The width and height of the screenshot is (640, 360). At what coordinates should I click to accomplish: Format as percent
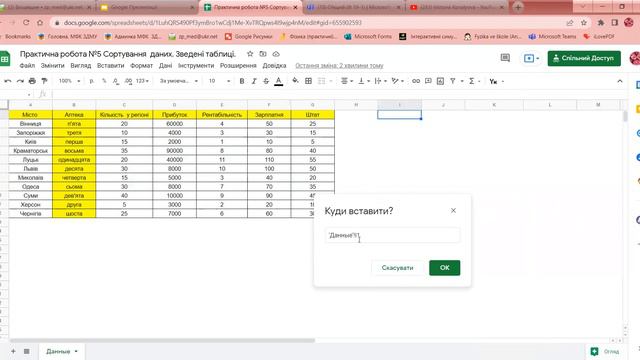click(x=104, y=81)
